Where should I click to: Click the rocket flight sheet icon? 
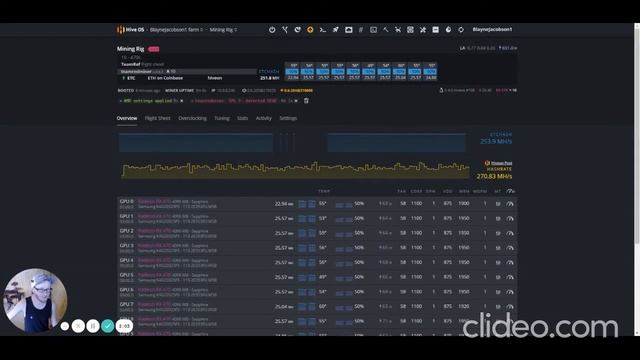coord(336,30)
